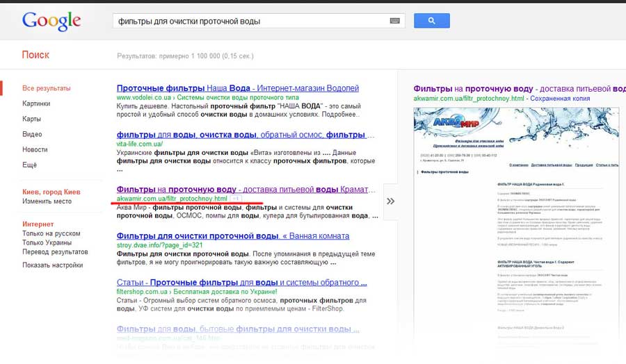This screenshot has width=626, height=364.
Task: Expand 'Ещё' search categories
Action: 29,165
